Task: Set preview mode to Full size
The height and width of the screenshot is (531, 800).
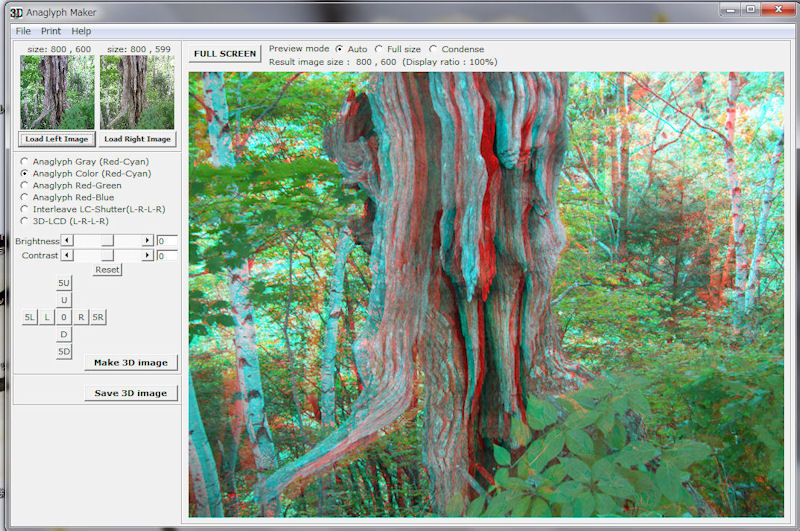Action: pos(398,49)
